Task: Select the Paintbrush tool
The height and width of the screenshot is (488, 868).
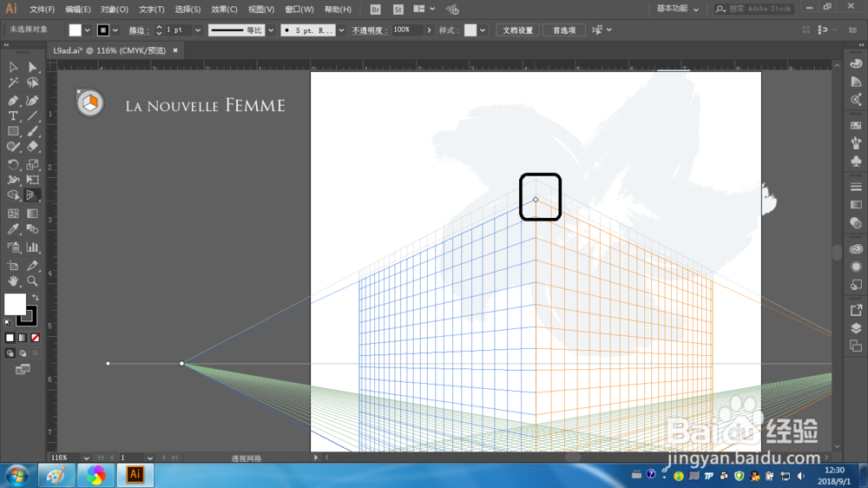Action: [33, 131]
